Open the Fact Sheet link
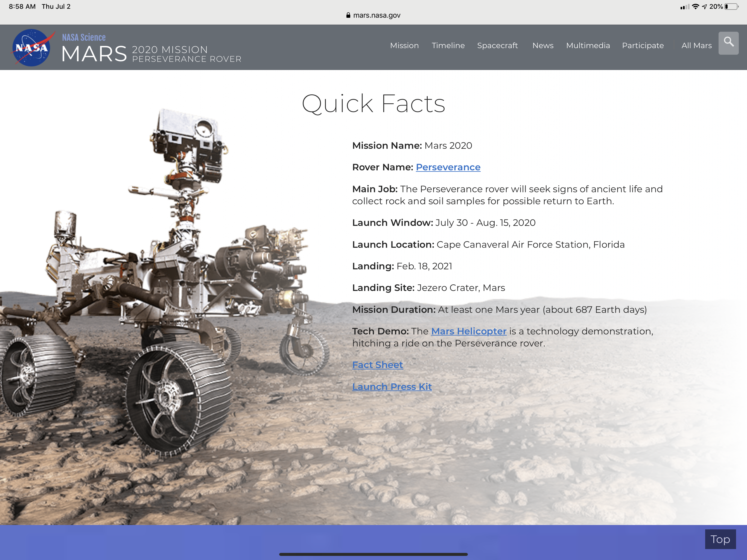 pyautogui.click(x=377, y=365)
